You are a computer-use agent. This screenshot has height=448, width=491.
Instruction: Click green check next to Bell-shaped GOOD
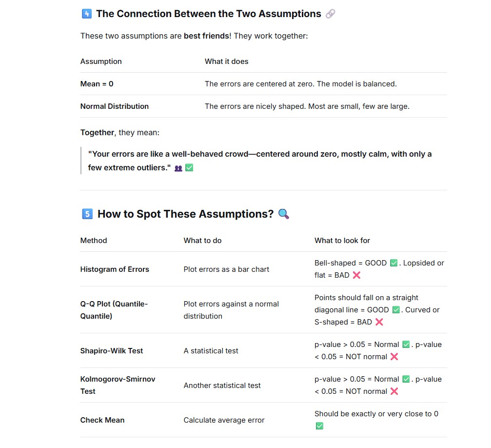394,263
